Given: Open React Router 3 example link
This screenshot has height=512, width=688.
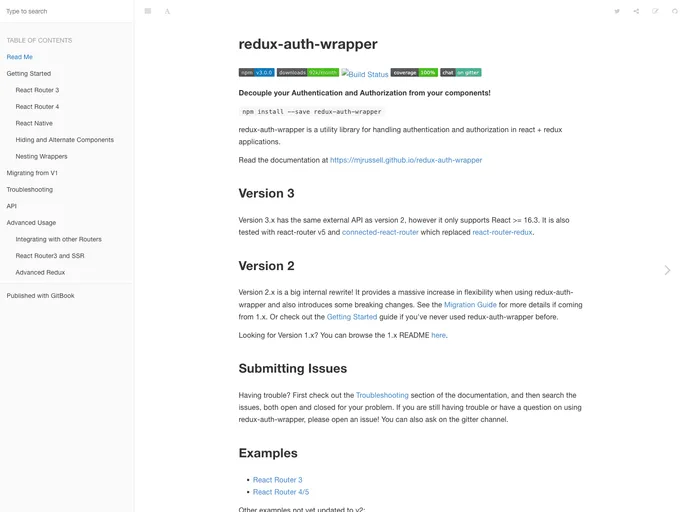Looking at the screenshot, I should [x=277, y=480].
